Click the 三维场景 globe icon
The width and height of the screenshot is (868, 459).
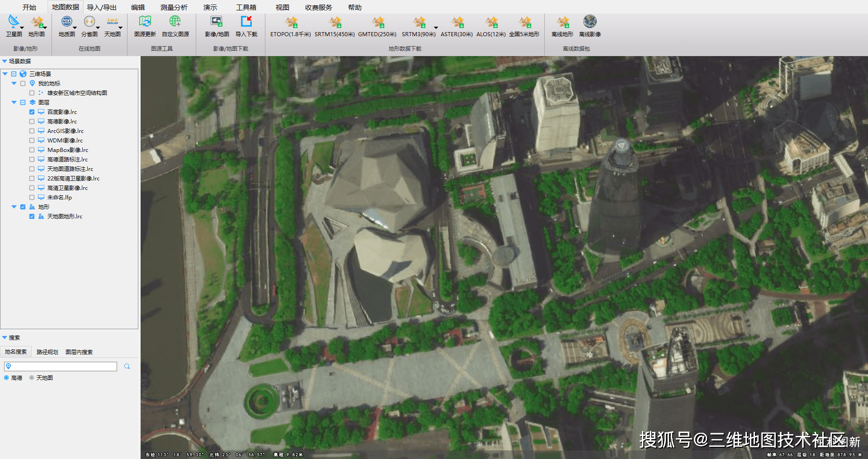tap(23, 74)
